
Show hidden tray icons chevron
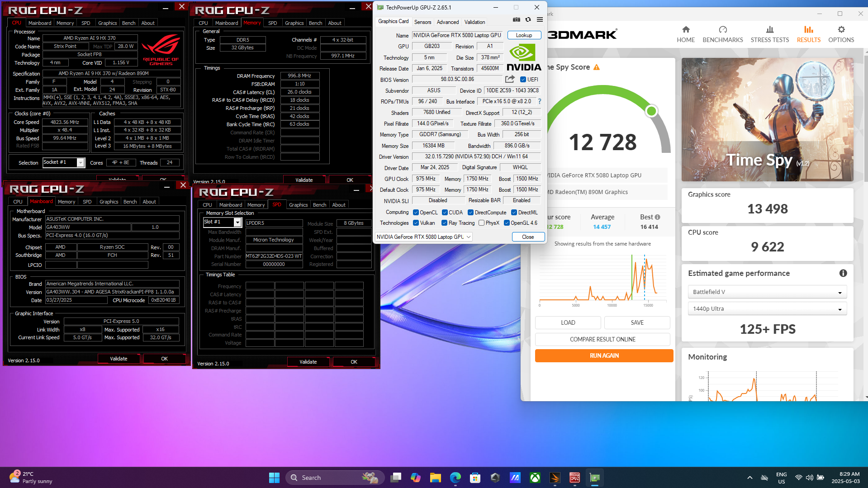point(749,478)
